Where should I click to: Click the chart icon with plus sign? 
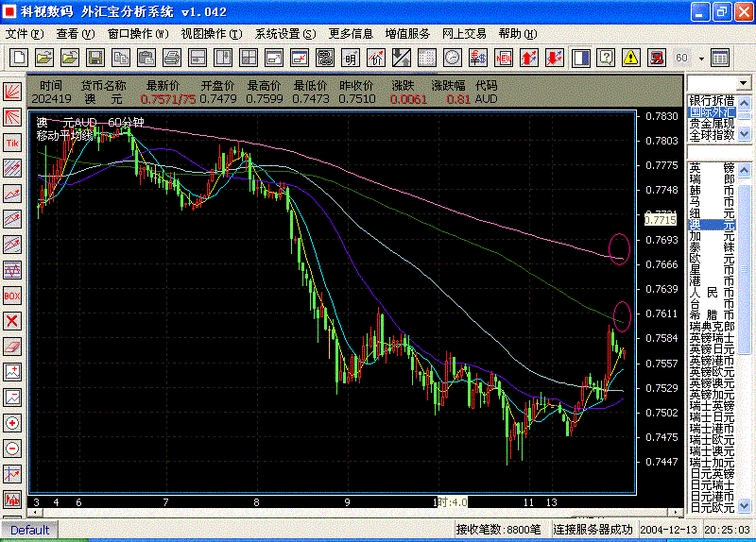click(x=12, y=372)
